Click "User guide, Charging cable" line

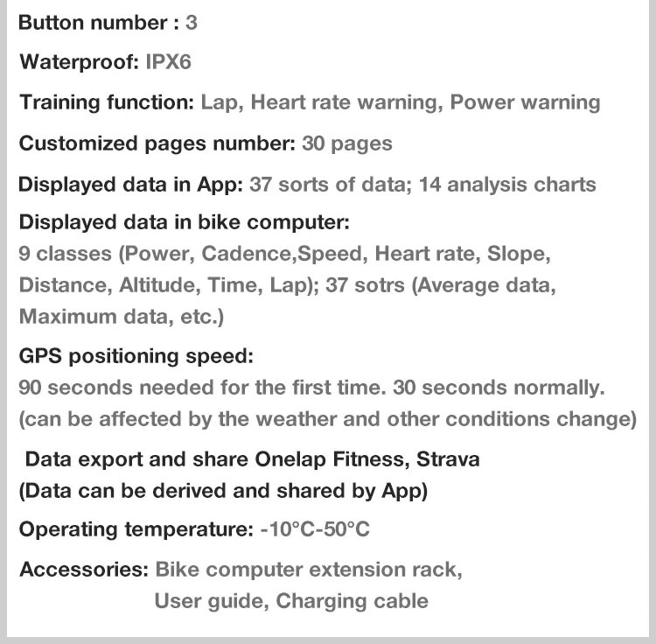291,601
